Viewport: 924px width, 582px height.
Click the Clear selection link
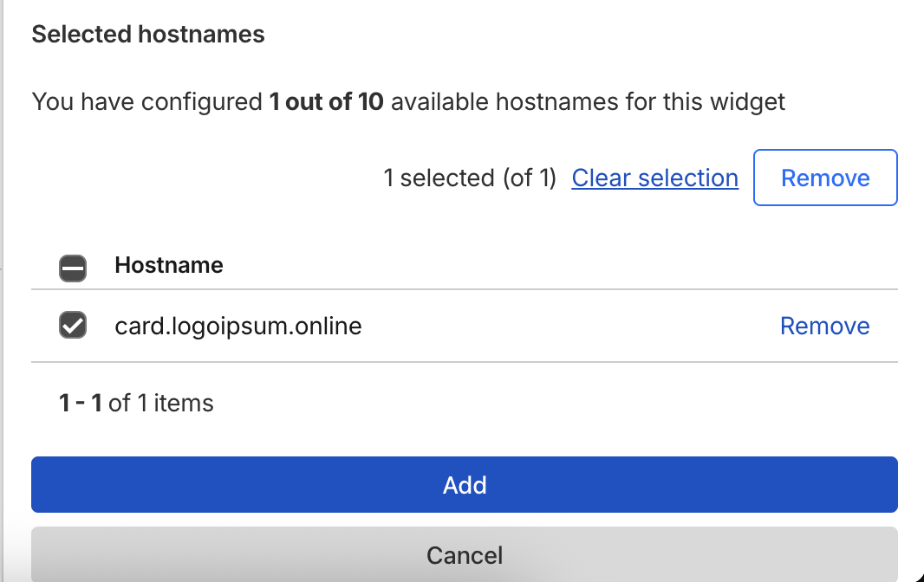pyautogui.click(x=654, y=178)
